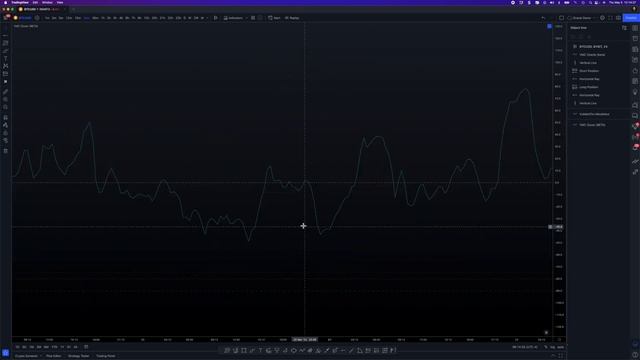Open the BTCUSD symbol search
Viewport: 640px width, 360px height.
coord(23,18)
